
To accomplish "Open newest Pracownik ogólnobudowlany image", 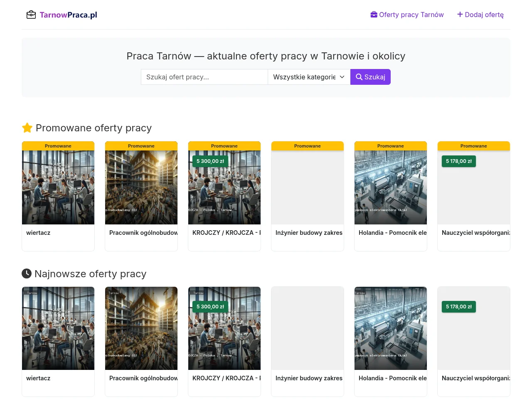I will pos(141,328).
